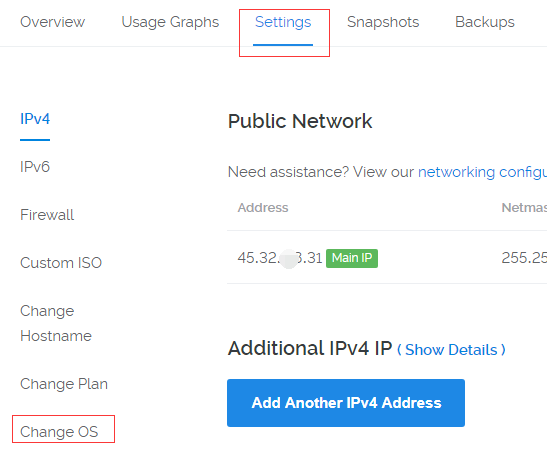Select IPv4 in the settings sidebar

pyautogui.click(x=35, y=119)
